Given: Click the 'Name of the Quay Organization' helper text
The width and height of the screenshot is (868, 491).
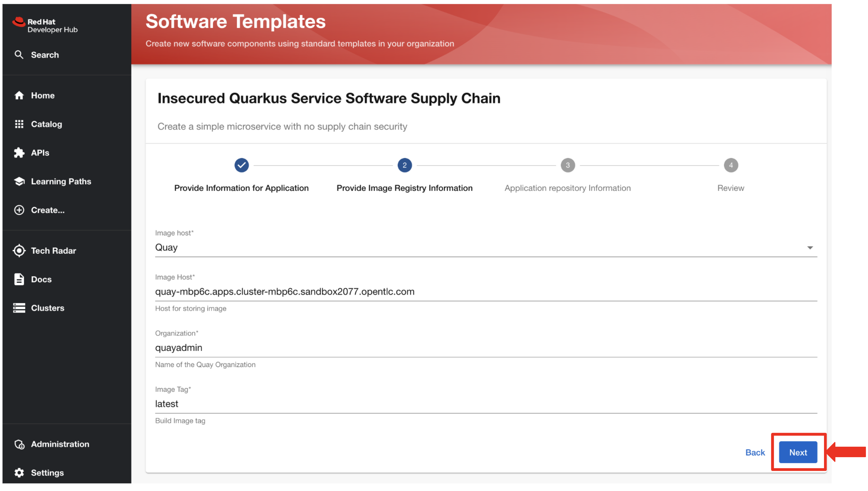Looking at the screenshot, I should click(205, 365).
